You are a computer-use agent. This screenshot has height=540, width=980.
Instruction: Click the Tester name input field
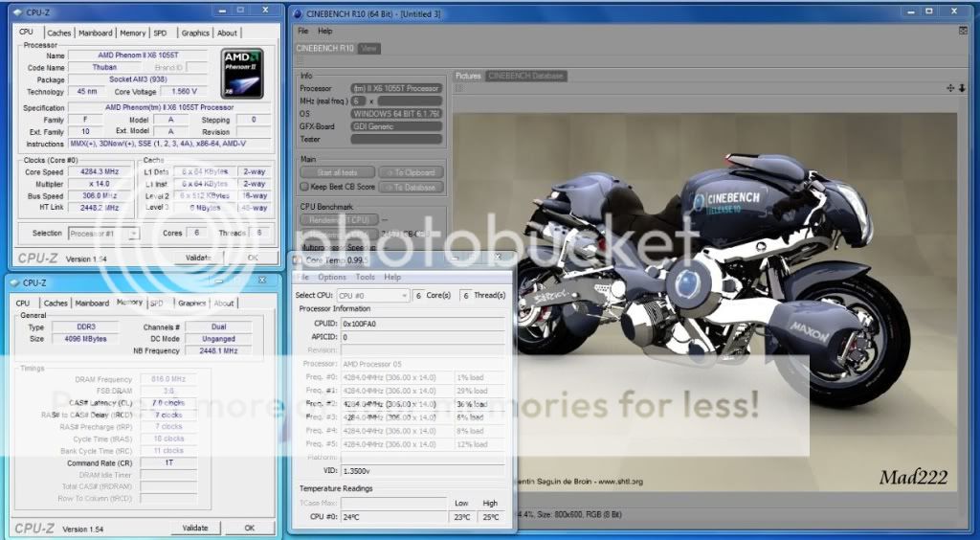(396, 139)
